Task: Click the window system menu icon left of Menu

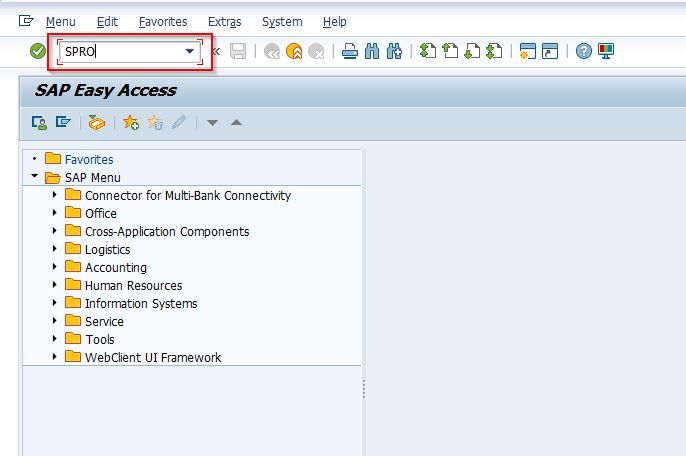Action: pyautogui.click(x=26, y=21)
